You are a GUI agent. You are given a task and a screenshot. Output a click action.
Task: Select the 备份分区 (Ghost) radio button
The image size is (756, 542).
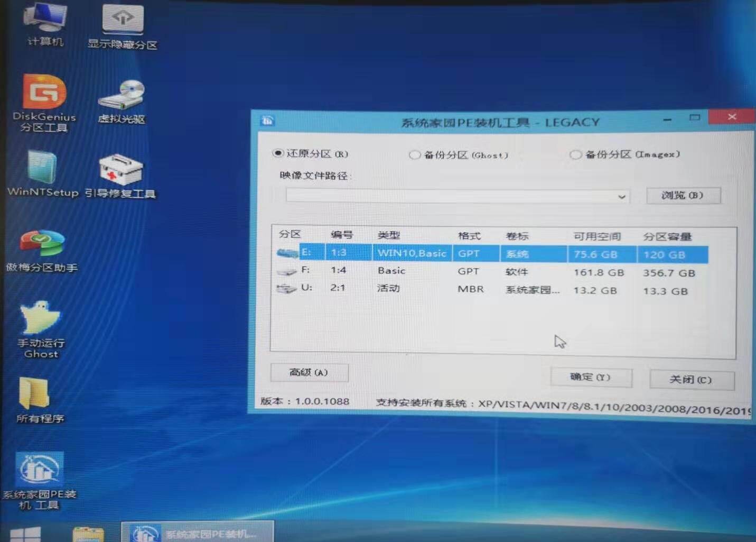point(415,155)
